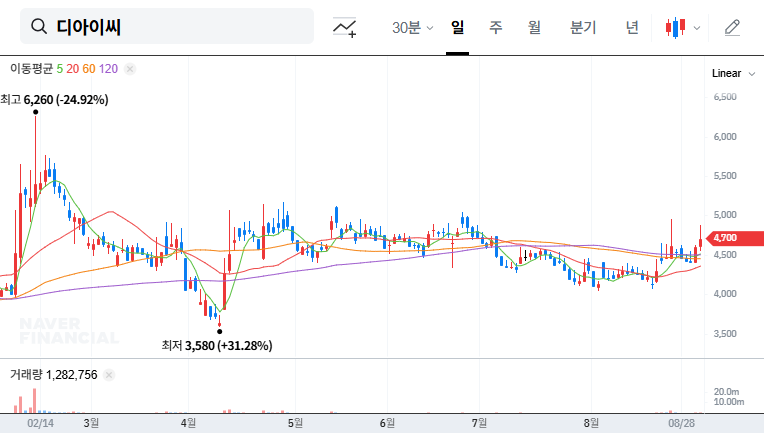764x433 pixels.
Task: Toggle the Linear scale option
Action: 726,73
